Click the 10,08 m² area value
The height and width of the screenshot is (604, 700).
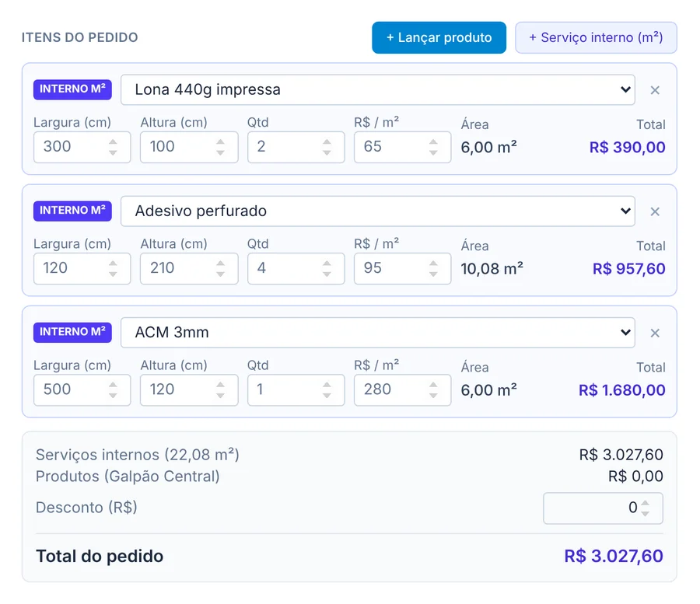coord(492,268)
